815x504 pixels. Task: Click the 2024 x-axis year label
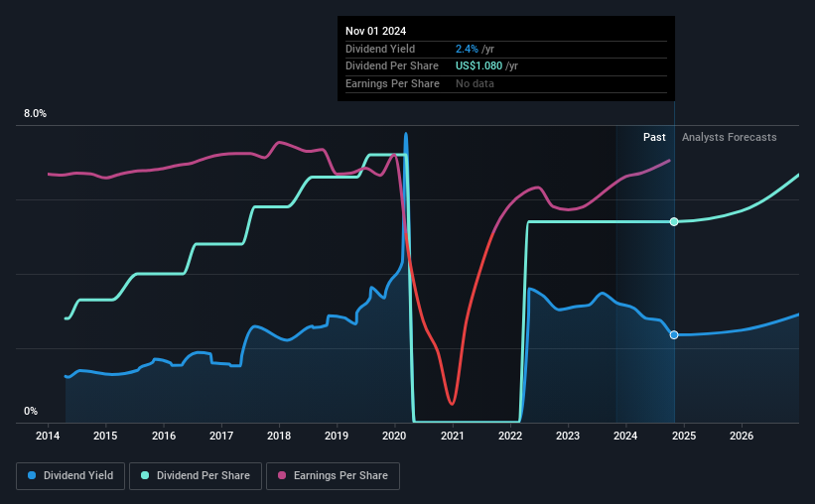pos(625,436)
